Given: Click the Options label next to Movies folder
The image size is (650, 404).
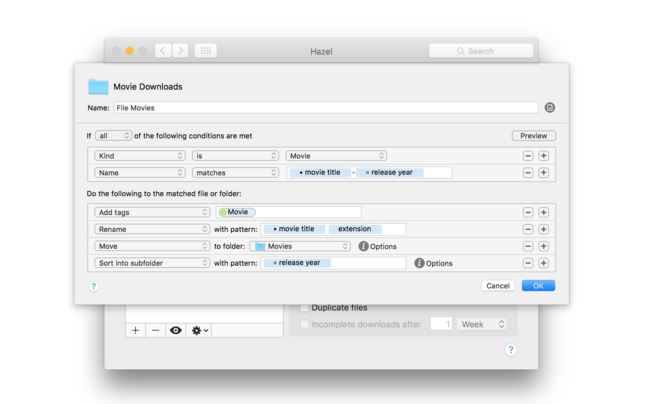Looking at the screenshot, I should pyautogui.click(x=383, y=247).
